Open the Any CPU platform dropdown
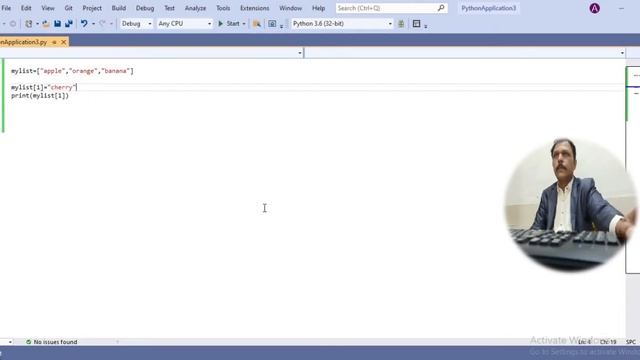640x360 pixels. point(184,24)
